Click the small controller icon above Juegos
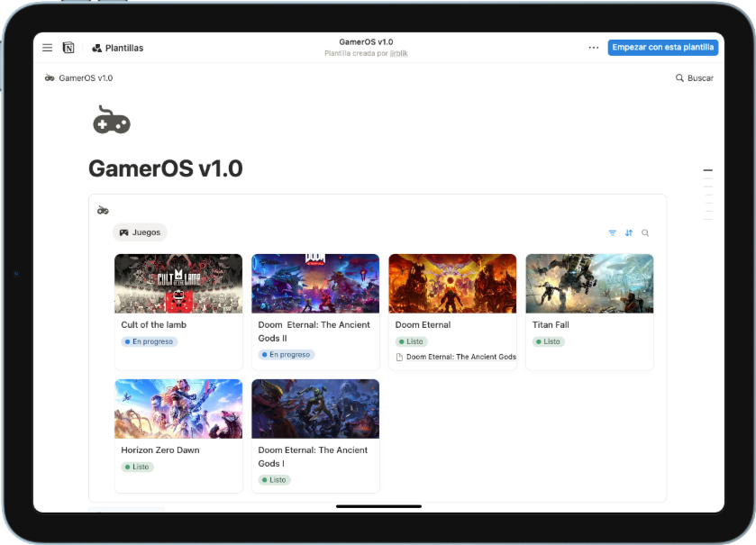756x545 pixels. tap(104, 210)
